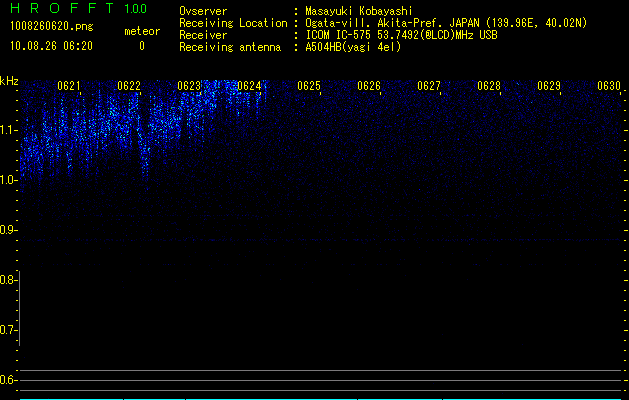
Task: Click the 0.7 kHz axis label
Action: [x=8, y=330]
